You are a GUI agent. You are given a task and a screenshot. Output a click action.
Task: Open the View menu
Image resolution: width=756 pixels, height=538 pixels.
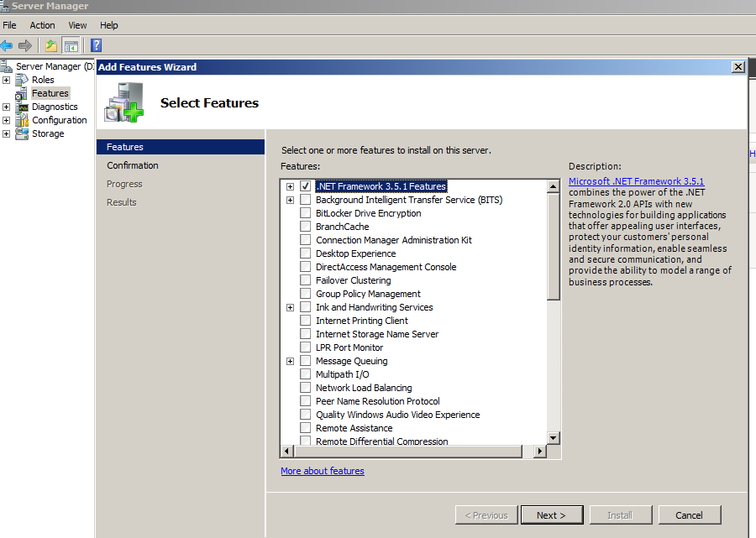[77, 25]
